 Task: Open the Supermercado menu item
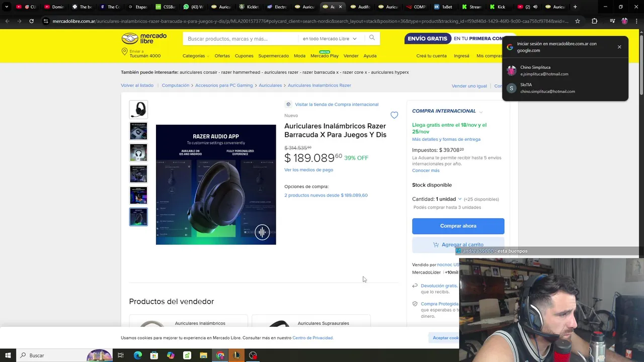274,56
